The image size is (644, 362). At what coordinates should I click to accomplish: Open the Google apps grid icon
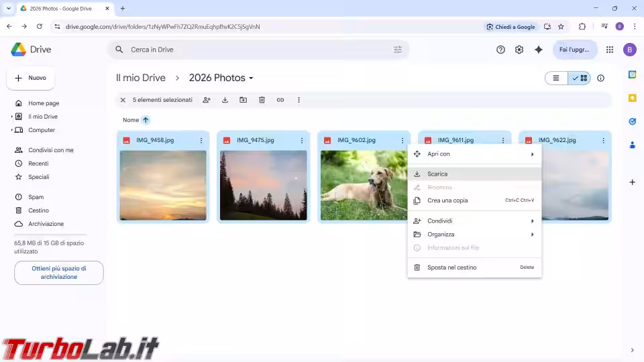(x=610, y=50)
